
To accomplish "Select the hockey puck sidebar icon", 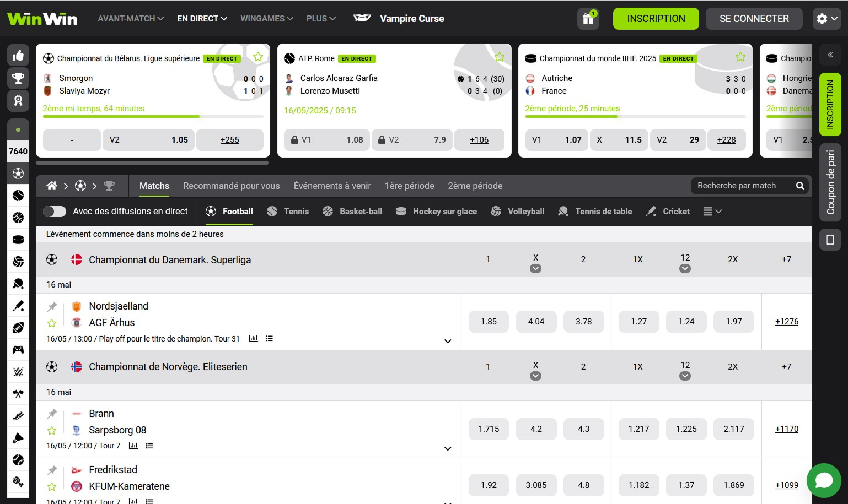I will point(18,240).
